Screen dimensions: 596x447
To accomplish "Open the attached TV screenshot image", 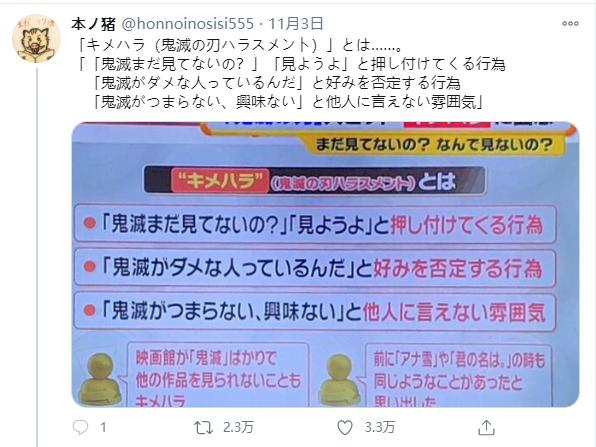I will pos(325,264).
